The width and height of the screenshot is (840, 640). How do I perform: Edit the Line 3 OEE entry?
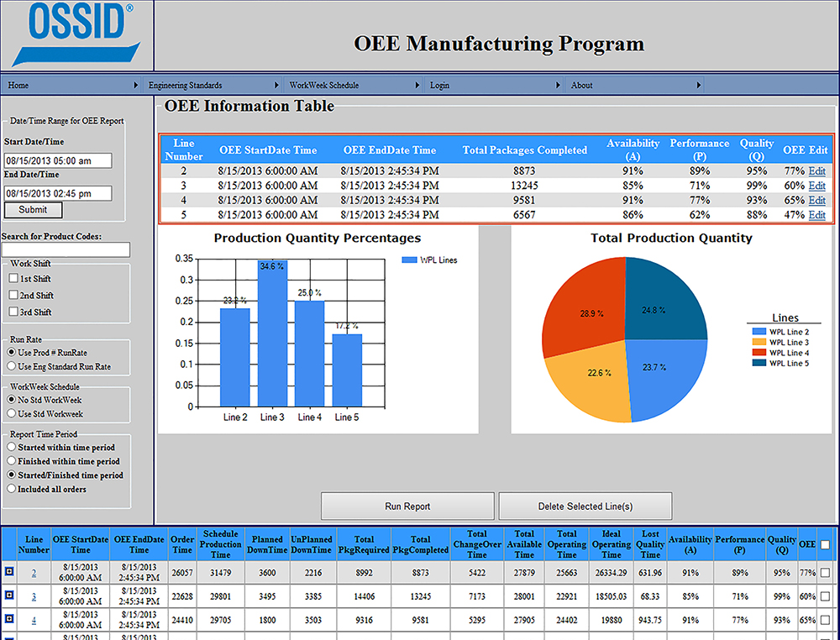(817, 186)
